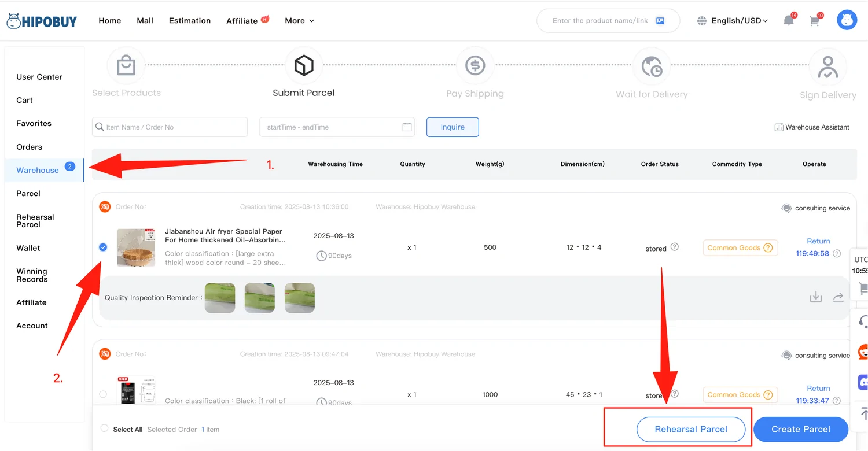Open Wallet in sidebar
The image size is (868, 451).
(x=28, y=248)
